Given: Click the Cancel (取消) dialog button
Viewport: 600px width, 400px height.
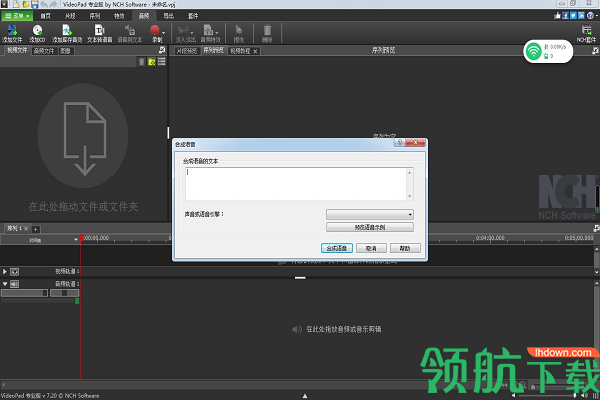Looking at the screenshot, I should coord(371,248).
